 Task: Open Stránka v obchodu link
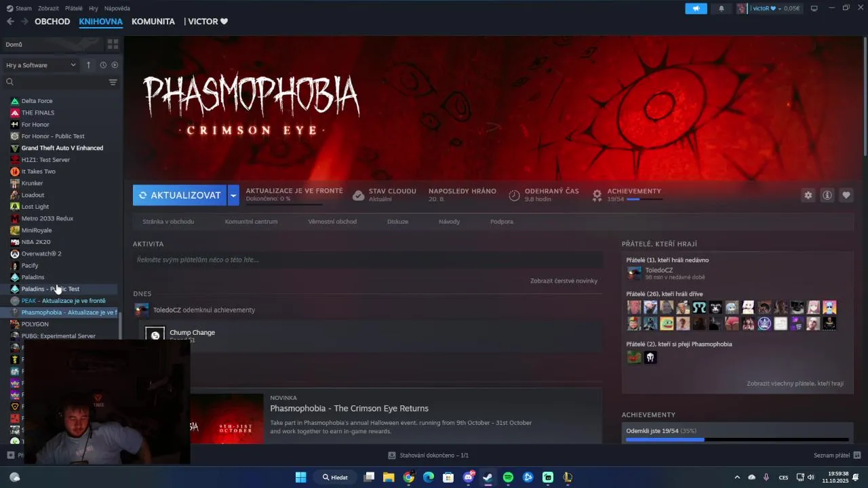click(168, 222)
